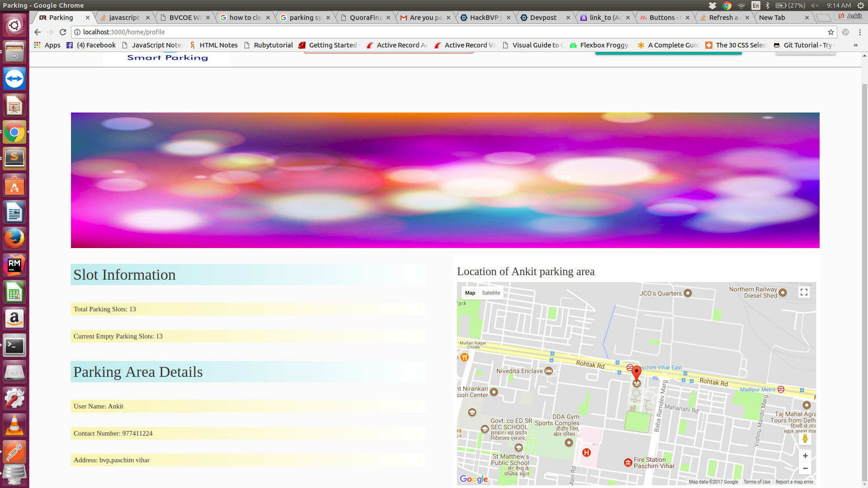Click the Fire Station Paschim Vihar marker
This screenshot has width=868, height=488.
[x=628, y=462]
